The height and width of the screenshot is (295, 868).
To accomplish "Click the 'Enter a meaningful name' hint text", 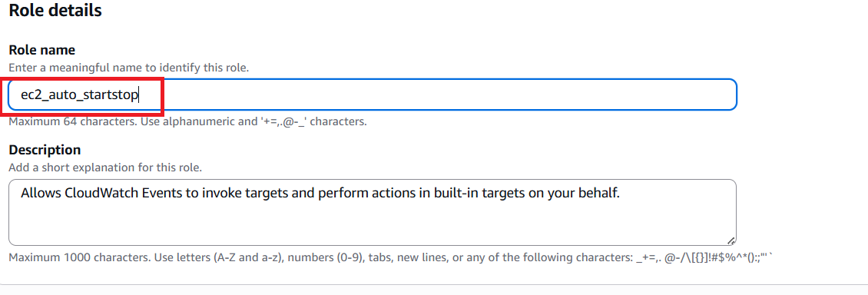I will coord(129,68).
